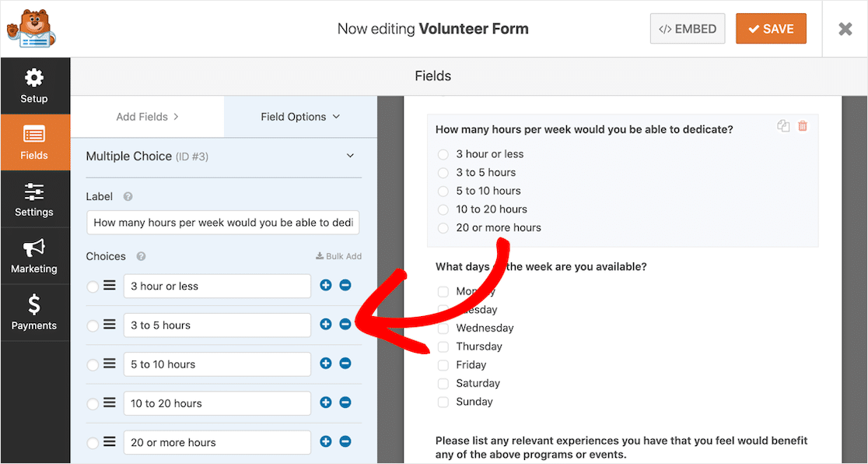The height and width of the screenshot is (464, 868).
Task: Open the Setup gear panel
Action: pyautogui.click(x=34, y=86)
